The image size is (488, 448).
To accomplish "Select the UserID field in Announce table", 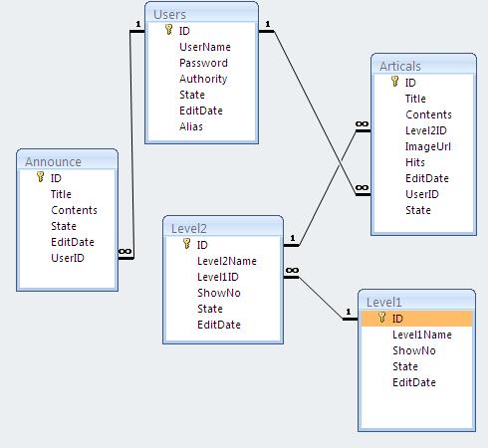I will pyautogui.click(x=68, y=258).
